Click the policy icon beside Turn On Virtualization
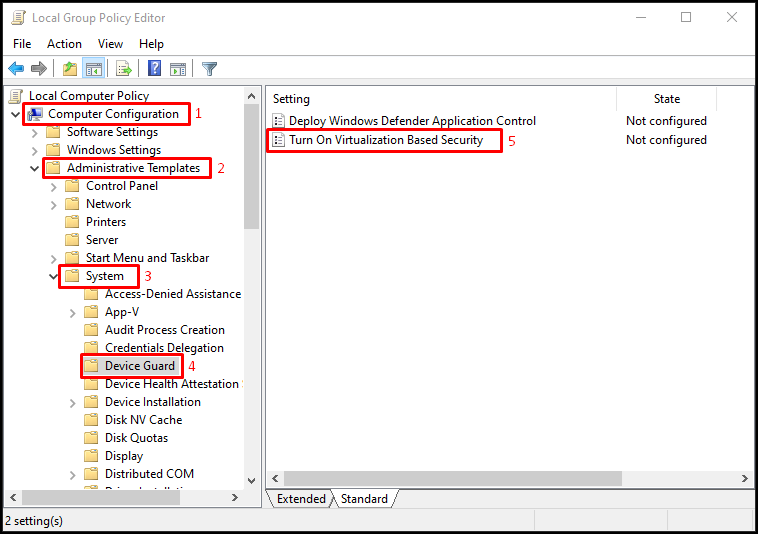 click(x=278, y=140)
